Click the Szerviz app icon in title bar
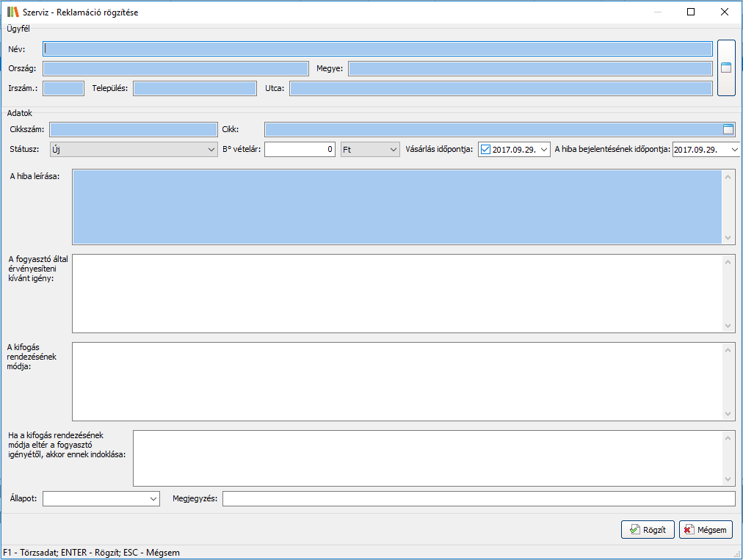 coord(12,12)
